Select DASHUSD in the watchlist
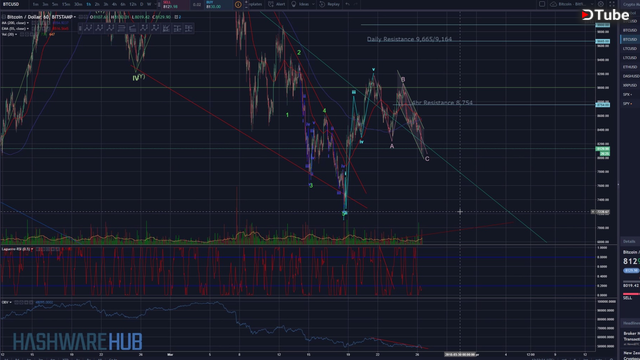 point(630,76)
